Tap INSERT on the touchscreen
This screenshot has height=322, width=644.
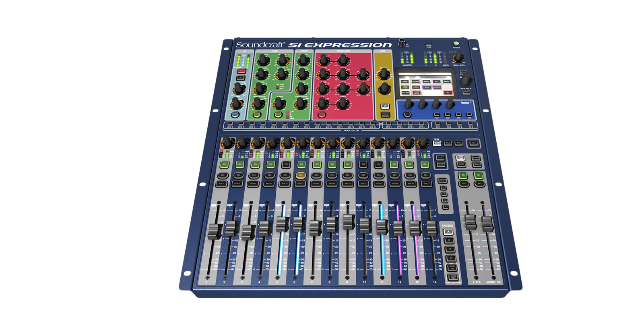click(x=426, y=82)
